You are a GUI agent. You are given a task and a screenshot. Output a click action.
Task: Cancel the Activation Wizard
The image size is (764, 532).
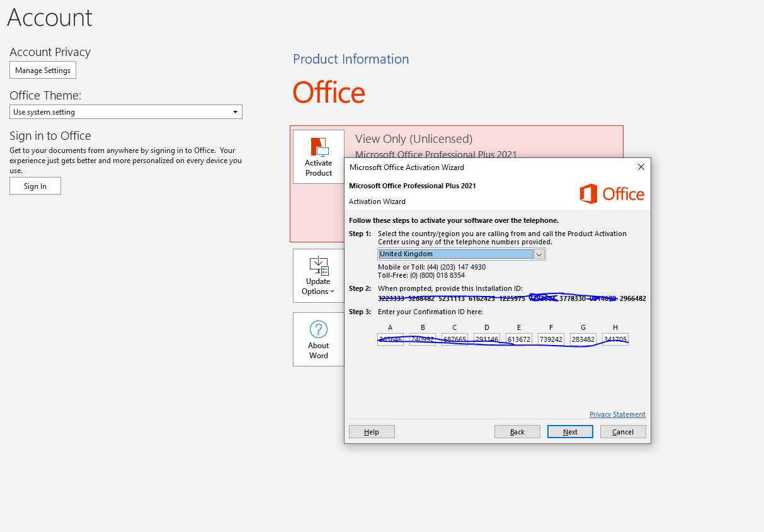[x=623, y=432]
